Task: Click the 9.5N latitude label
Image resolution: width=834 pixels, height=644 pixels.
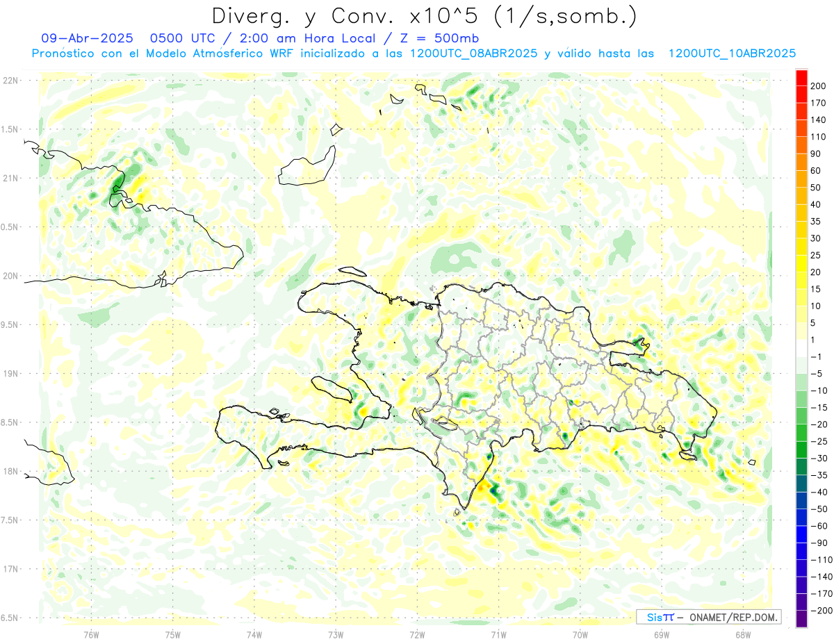Action: 10,324
